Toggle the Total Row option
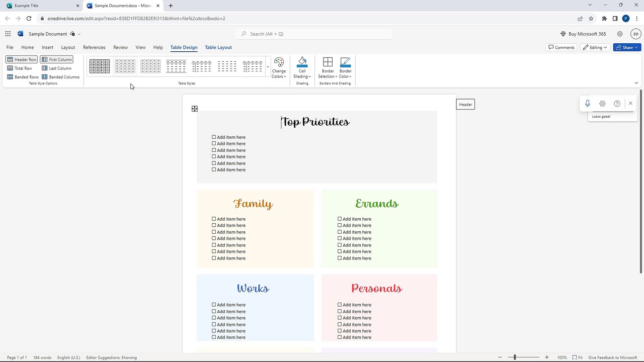This screenshot has height=362, width=644. [20, 68]
